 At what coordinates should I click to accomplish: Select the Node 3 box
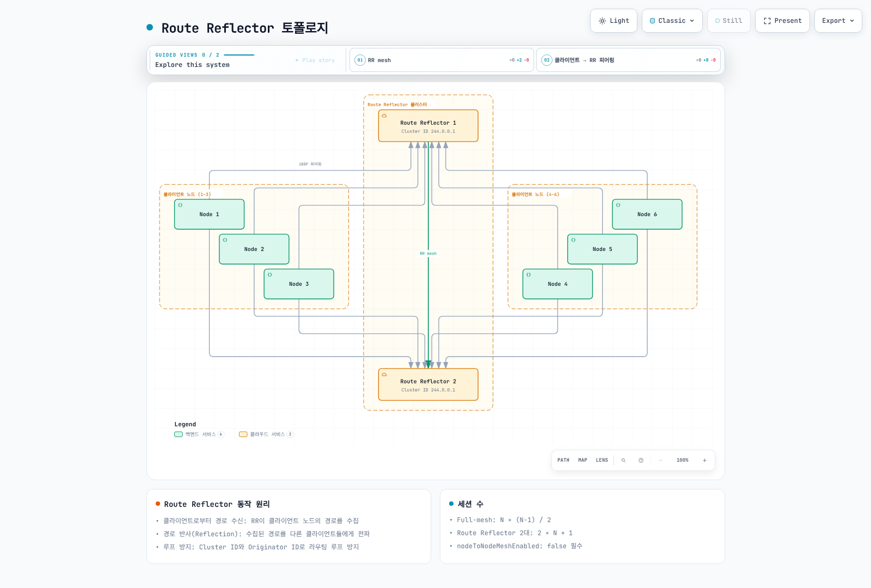299,284
